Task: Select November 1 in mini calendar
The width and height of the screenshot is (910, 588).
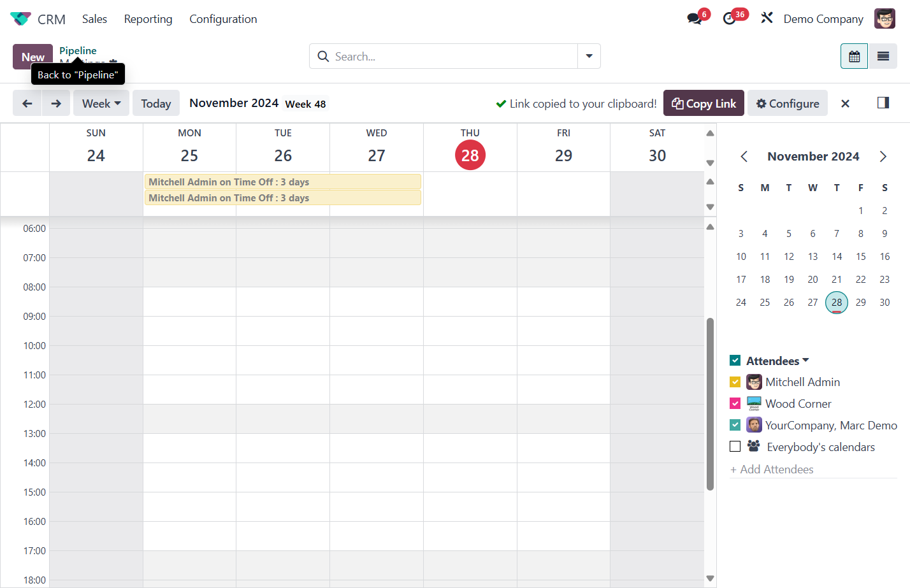Action: (x=861, y=211)
